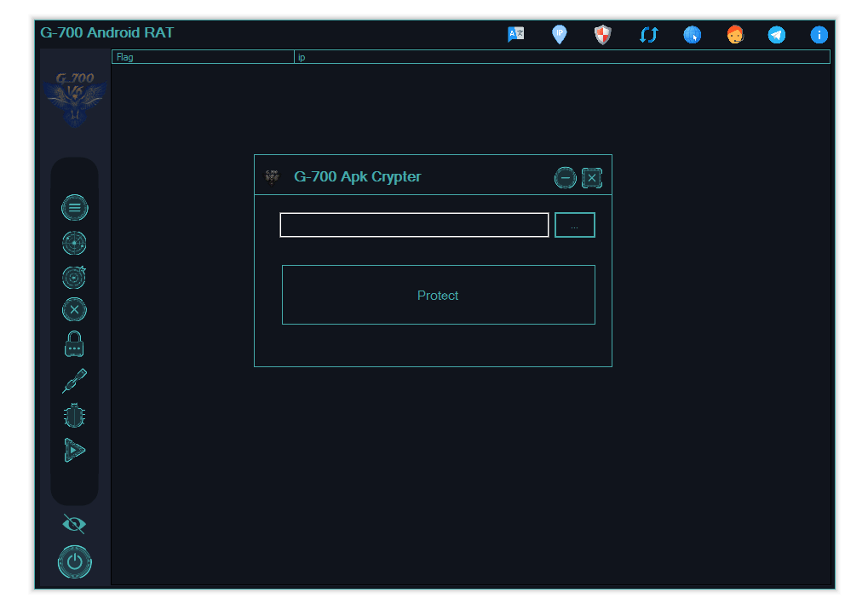Browse for an APK using the ... button
The height and width of the screenshot is (610, 868).
click(x=574, y=224)
